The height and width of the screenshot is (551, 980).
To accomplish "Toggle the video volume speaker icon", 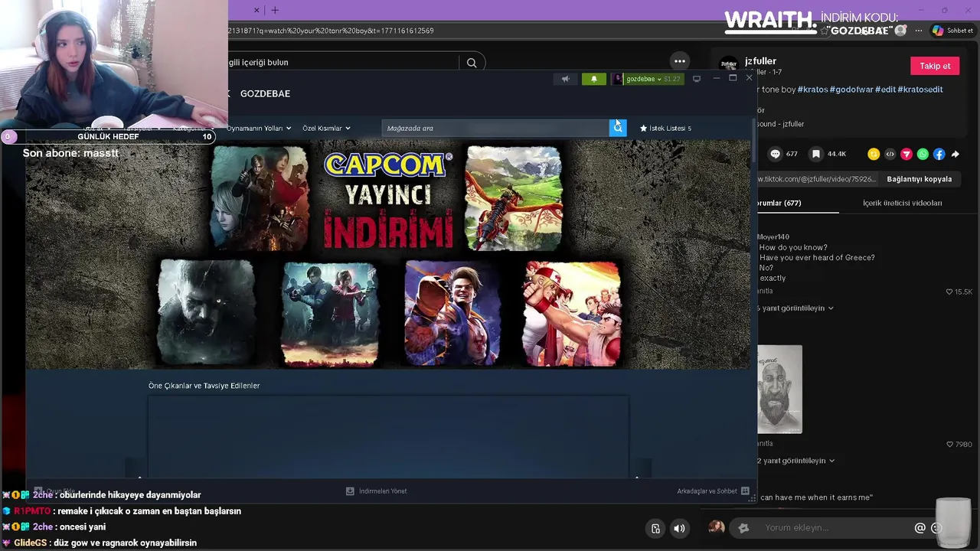I will (x=679, y=528).
